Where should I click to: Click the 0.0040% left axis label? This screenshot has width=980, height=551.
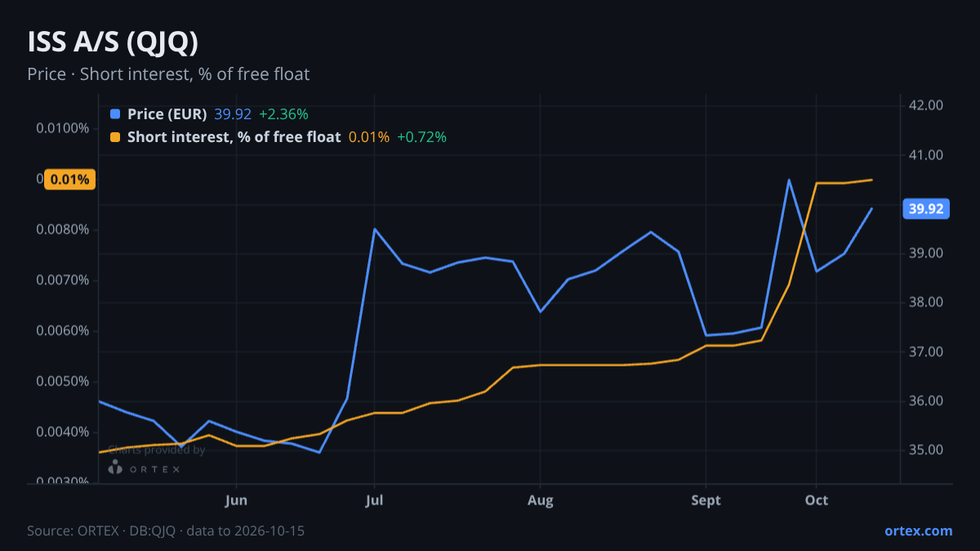pyautogui.click(x=63, y=432)
